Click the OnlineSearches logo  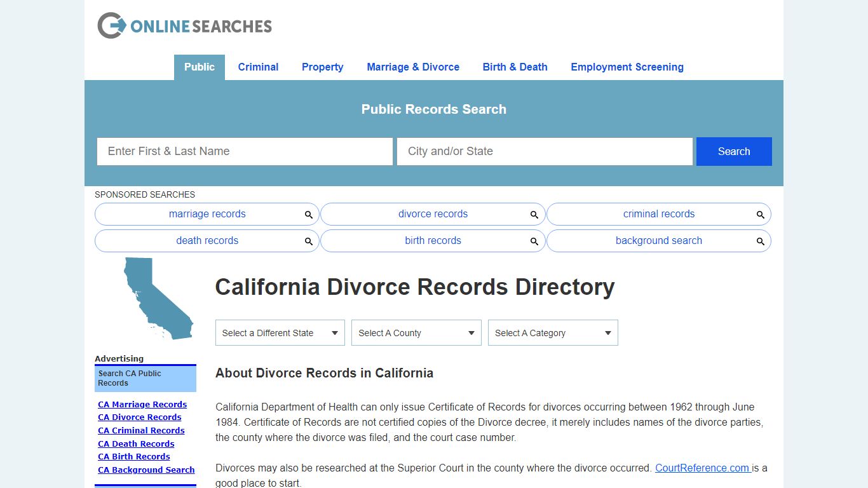tap(184, 25)
